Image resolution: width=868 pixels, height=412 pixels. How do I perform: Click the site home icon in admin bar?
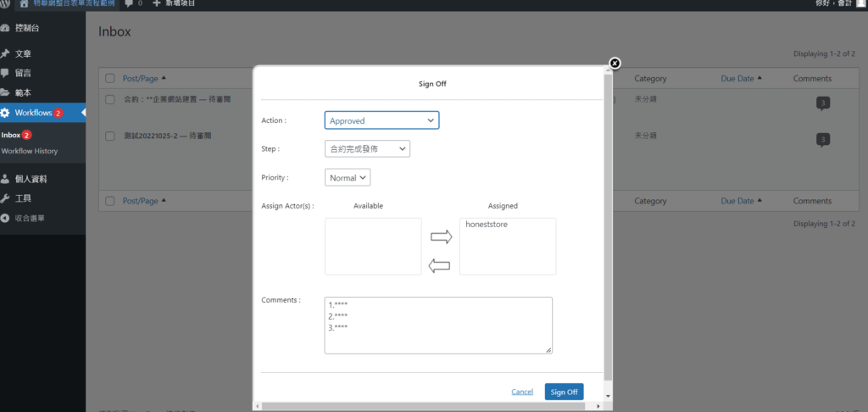point(23,4)
